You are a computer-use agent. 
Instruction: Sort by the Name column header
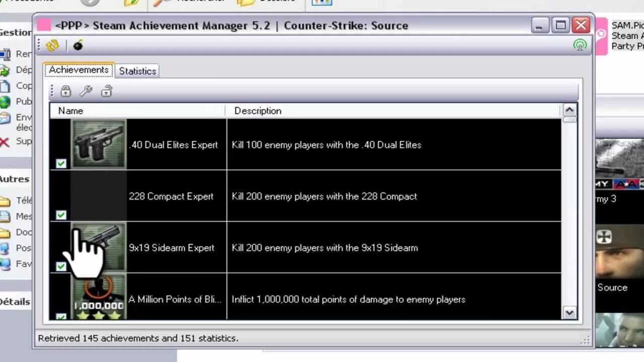(137, 111)
